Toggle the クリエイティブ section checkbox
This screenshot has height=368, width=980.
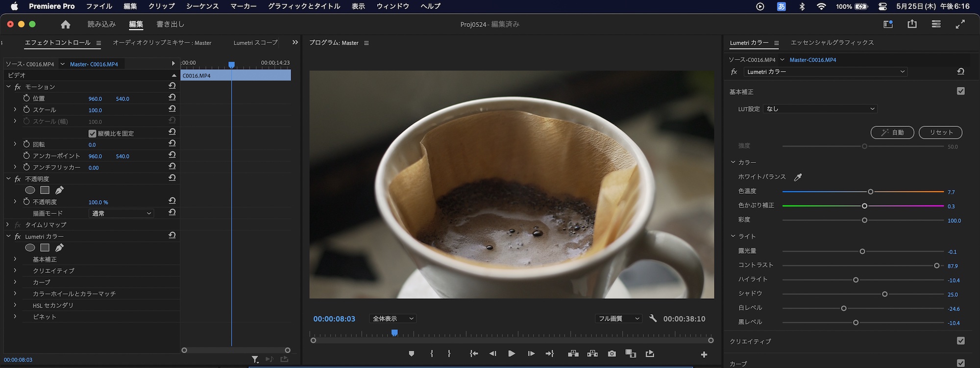[x=960, y=341]
